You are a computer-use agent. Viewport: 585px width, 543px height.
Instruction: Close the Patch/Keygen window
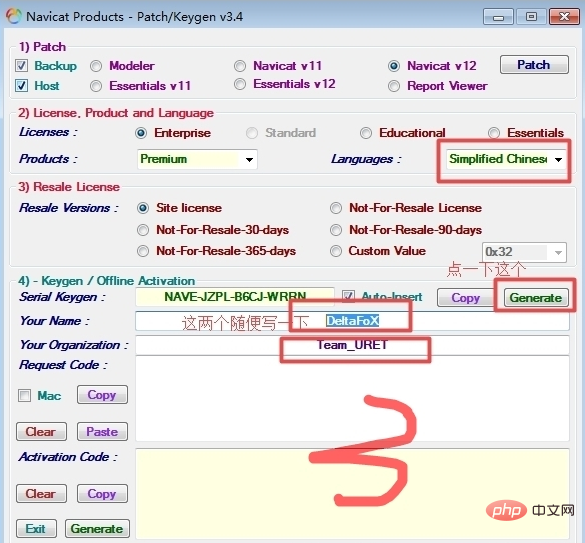[x=564, y=17]
